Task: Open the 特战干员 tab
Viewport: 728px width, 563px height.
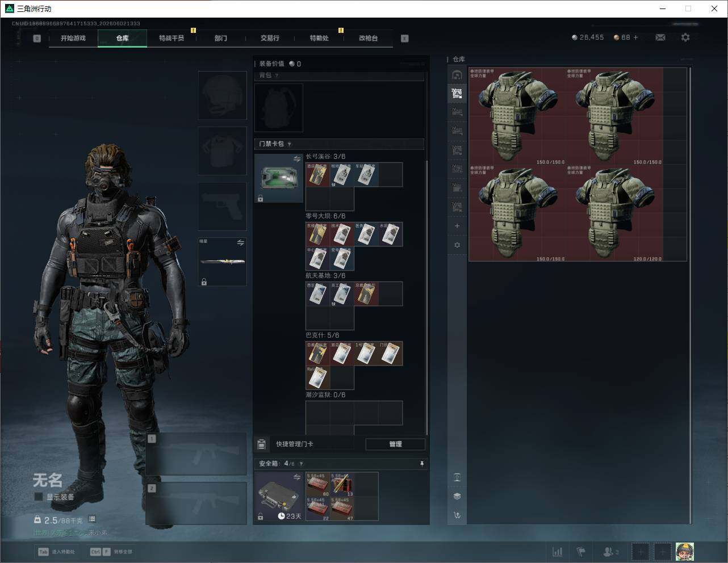Action: coord(171,38)
